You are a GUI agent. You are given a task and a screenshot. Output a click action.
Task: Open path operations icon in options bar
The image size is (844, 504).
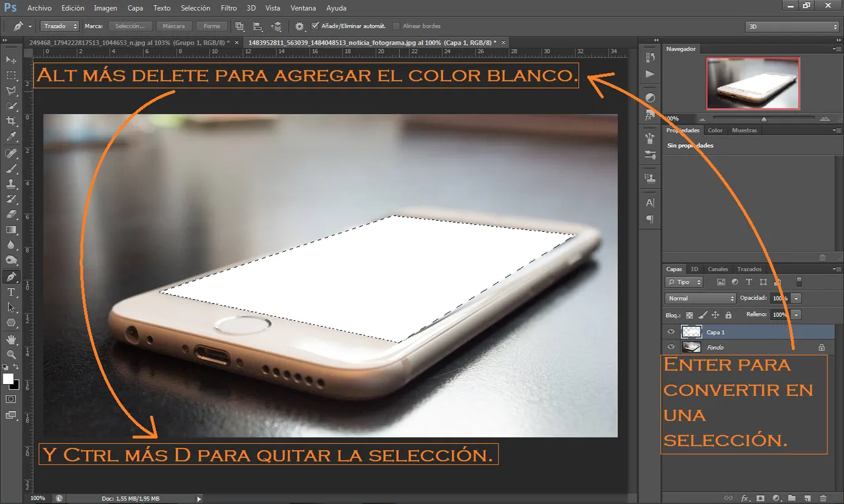(x=239, y=26)
